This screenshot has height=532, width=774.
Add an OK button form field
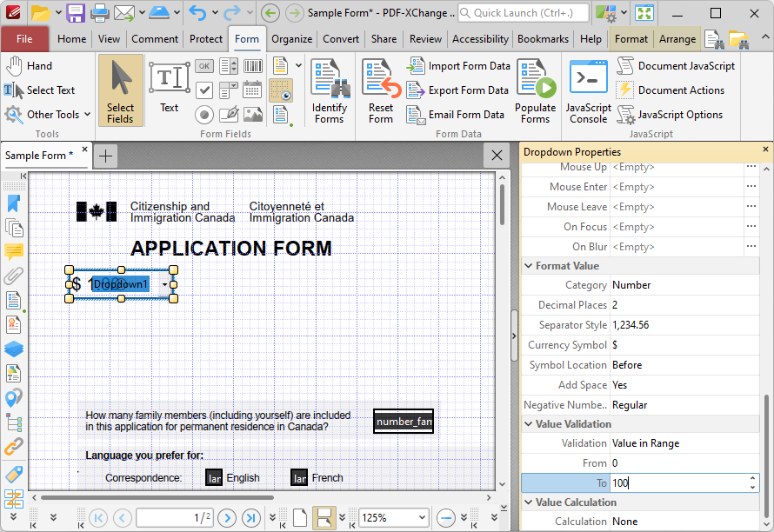[x=204, y=66]
